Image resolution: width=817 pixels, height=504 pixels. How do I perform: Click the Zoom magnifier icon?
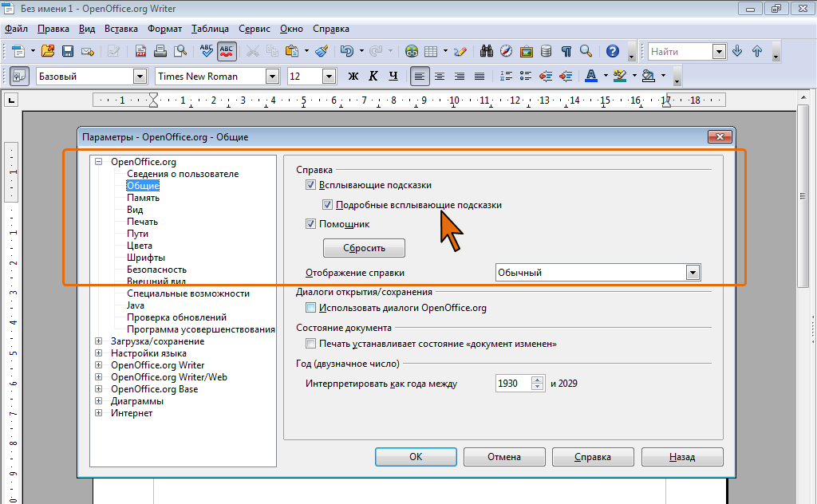coord(586,51)
